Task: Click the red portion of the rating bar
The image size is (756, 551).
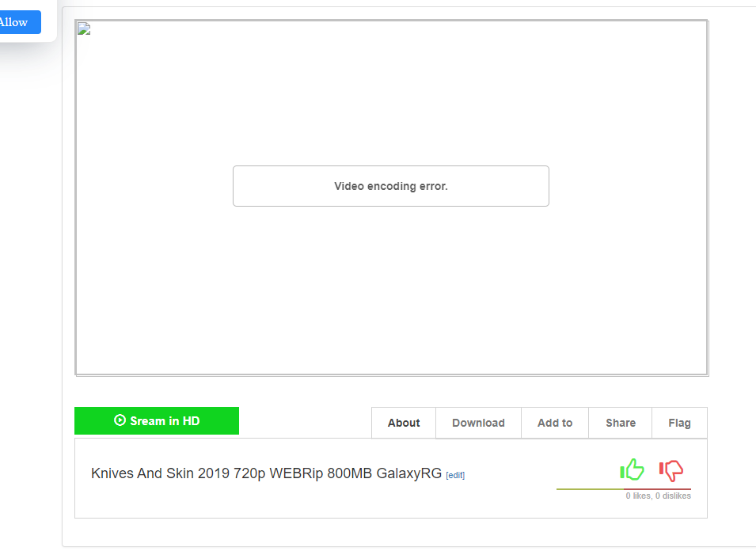Action: tap(657, 488)
